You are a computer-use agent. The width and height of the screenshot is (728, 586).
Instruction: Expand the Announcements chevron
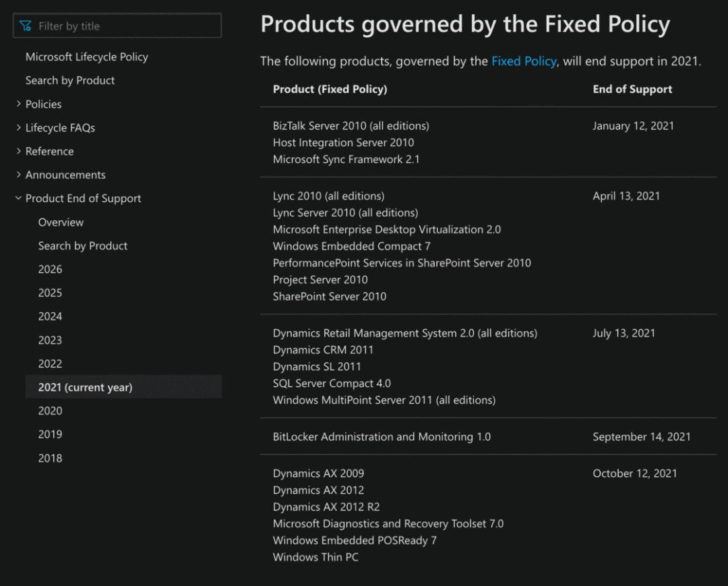point(19,175)
